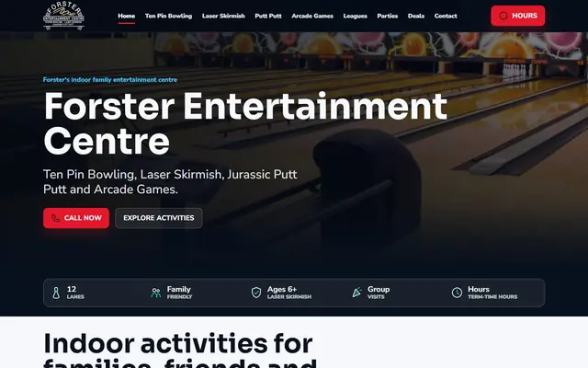The width and height of the screenshot is (588, 368).
Task: Open the Ten Pin Bowling page
Action: (168, 16)
